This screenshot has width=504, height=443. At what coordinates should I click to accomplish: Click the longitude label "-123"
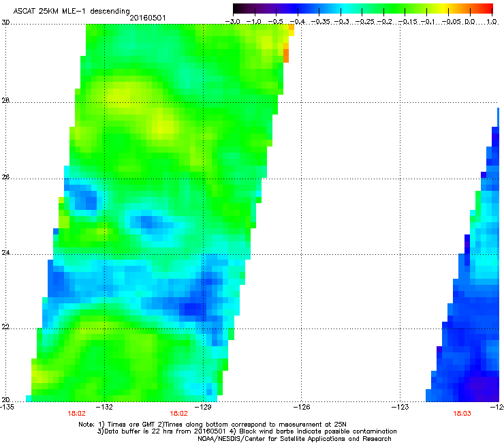point(400,407)
